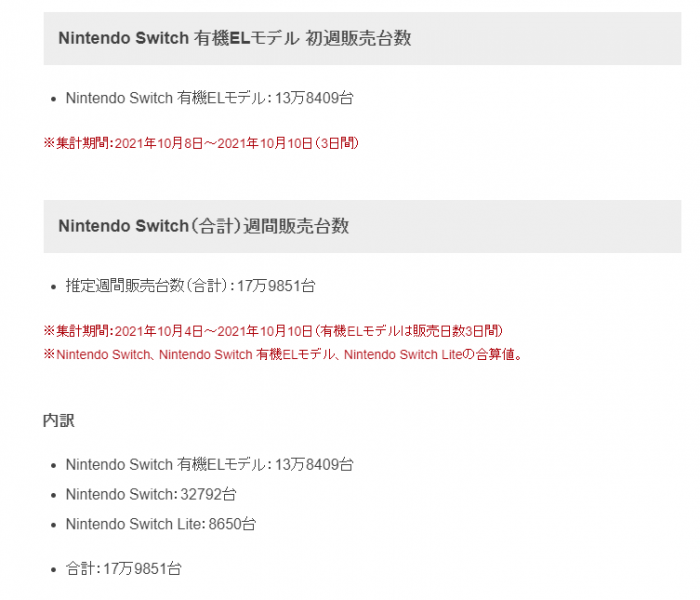700x600 pixels.
Task: Click the "32792台" sales figure
Action: coord(208,494)
